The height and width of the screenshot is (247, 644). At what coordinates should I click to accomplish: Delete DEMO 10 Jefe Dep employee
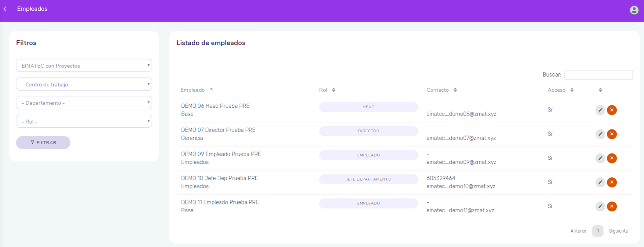612,182
